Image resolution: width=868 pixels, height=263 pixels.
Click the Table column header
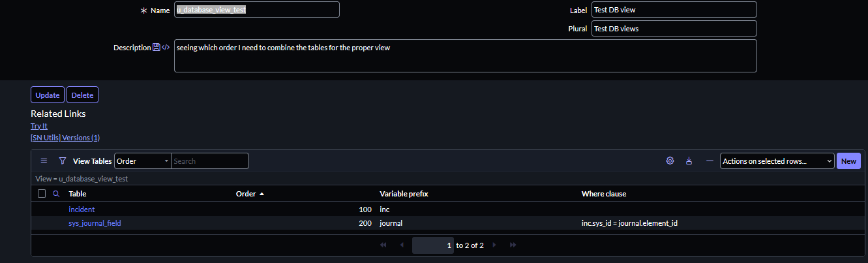point(78,194)
